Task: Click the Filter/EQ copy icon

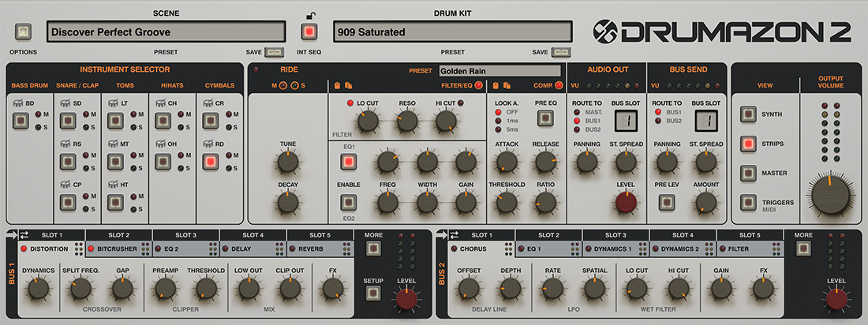Action: coord(338,85)
